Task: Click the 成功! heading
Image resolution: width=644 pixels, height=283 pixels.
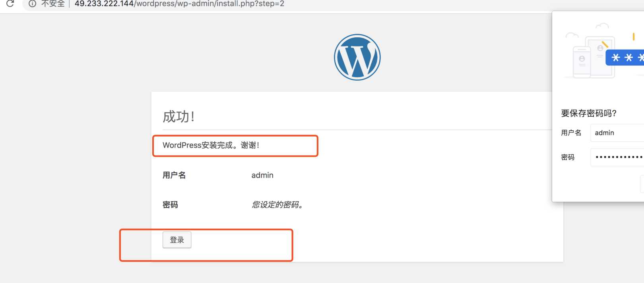Action: click(x=178, y=117)
